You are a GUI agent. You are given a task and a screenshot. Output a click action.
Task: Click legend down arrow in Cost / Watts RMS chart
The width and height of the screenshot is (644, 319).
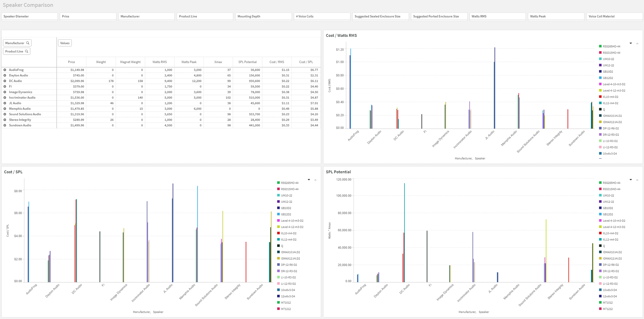pos(631,43)
